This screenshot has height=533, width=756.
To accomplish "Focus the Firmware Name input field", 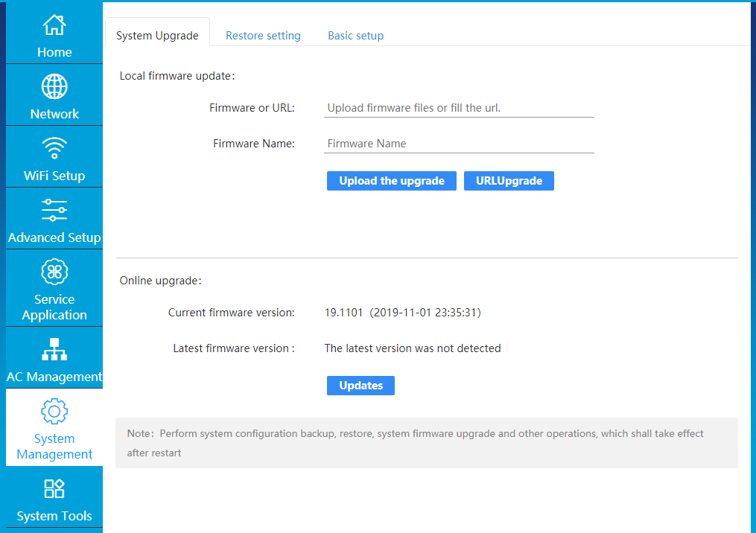I will [459, 144].
